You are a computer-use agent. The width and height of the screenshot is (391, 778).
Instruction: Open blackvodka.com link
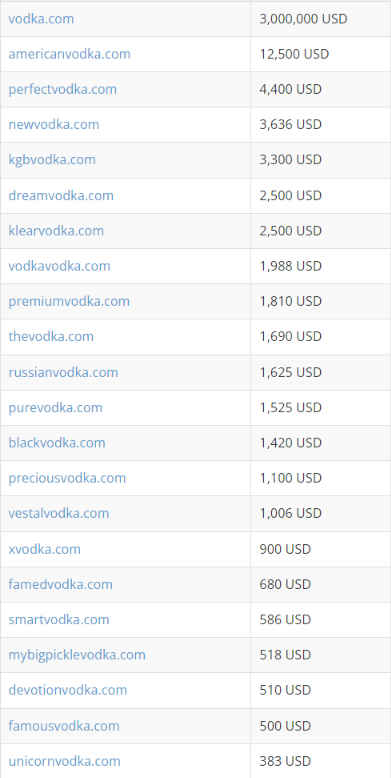[57, 443]
